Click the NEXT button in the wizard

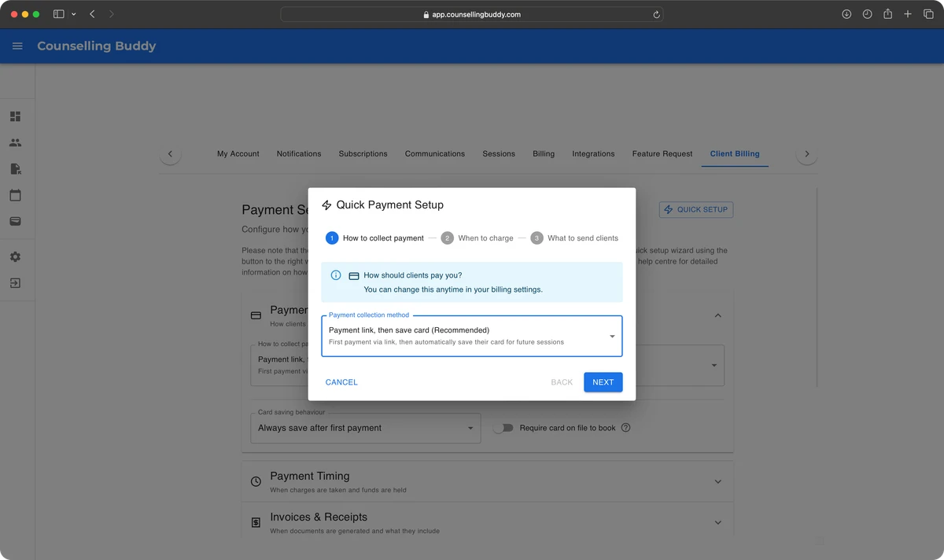coord(603,382)
